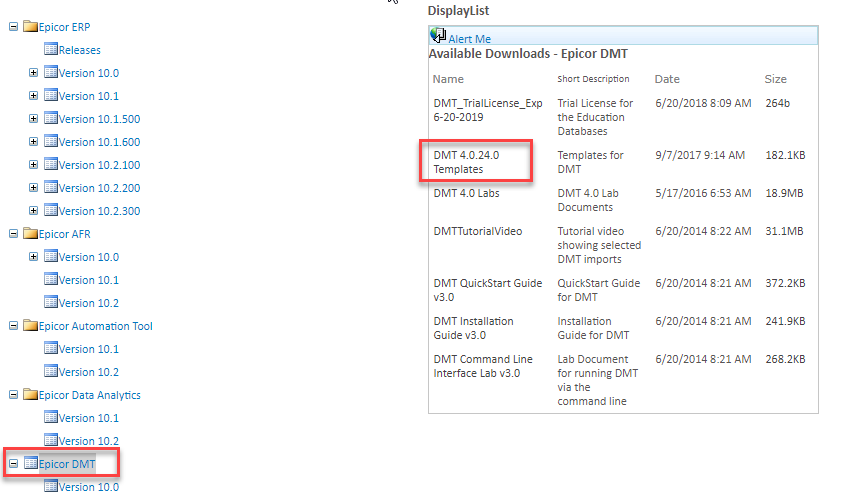Click list icon beside Version 10.2.200

(x=51, y=187)
